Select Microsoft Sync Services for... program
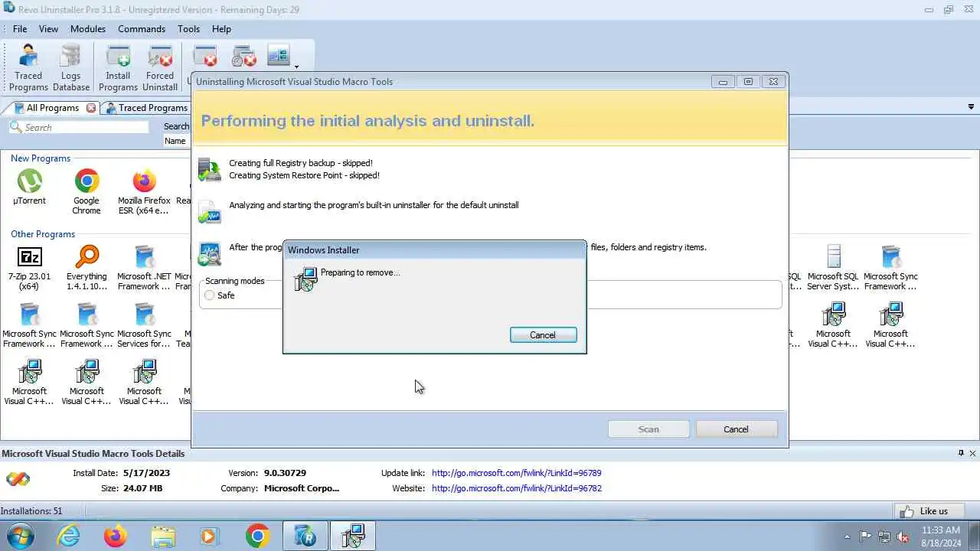980x551 pixels. point(144,325)
